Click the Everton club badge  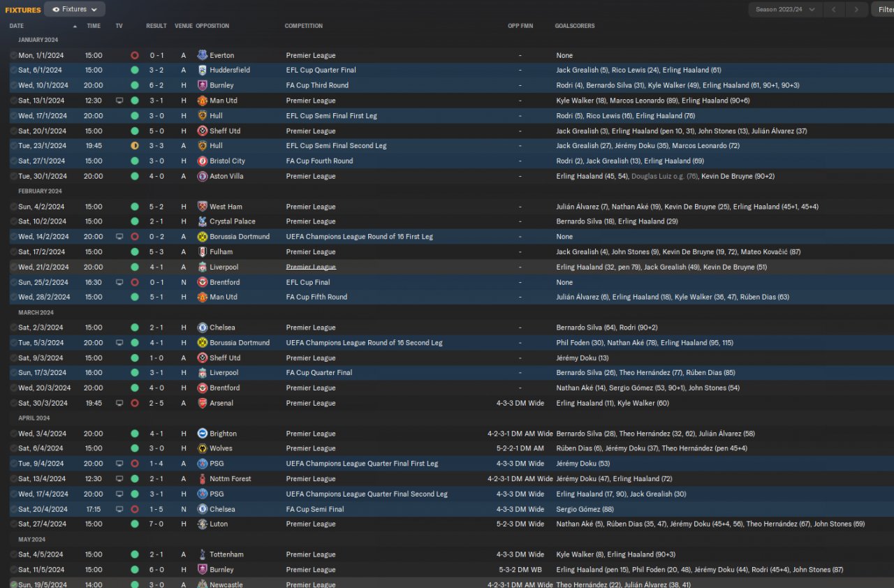203,55
